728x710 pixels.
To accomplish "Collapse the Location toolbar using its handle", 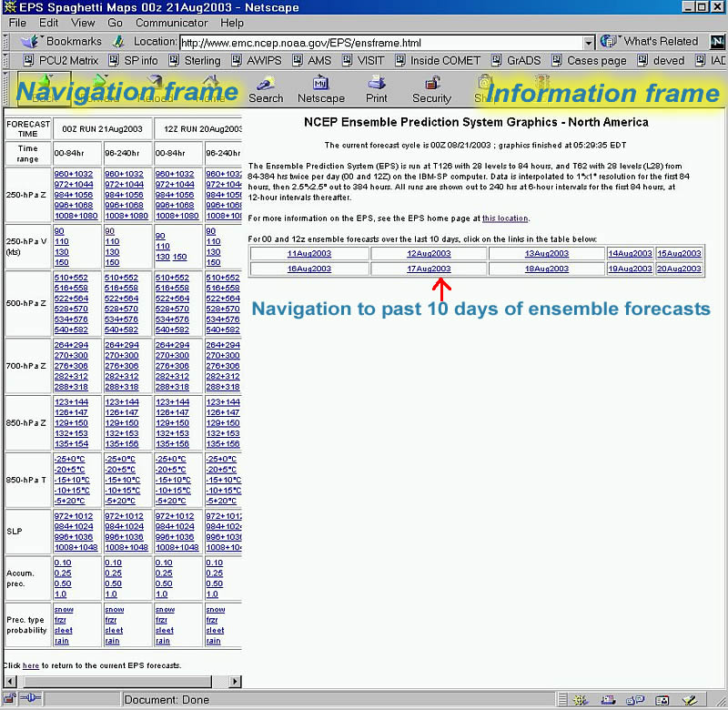I will coord(5,42).
